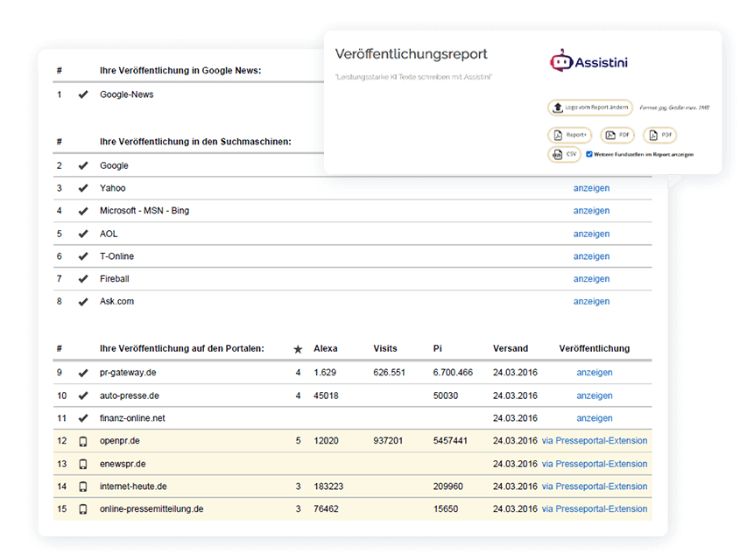
Task: Click the Visits value '626.551'
Action: coord(390,373)
